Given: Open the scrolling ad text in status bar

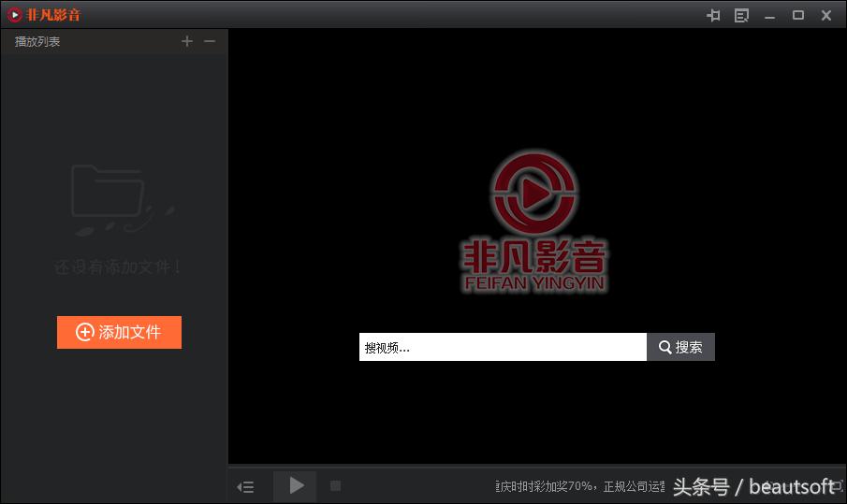Looking at the screenshot, I should coord(580,486).
